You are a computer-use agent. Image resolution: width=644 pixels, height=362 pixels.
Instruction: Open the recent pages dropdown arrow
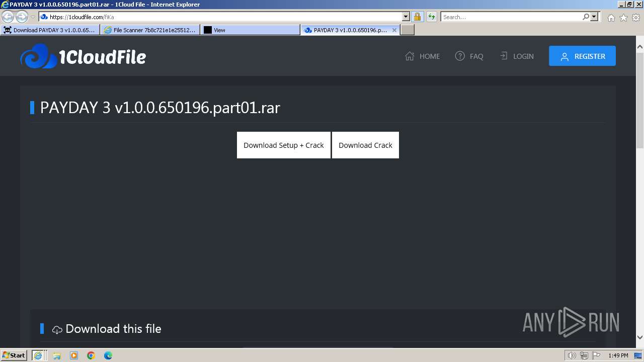(33, 17)
